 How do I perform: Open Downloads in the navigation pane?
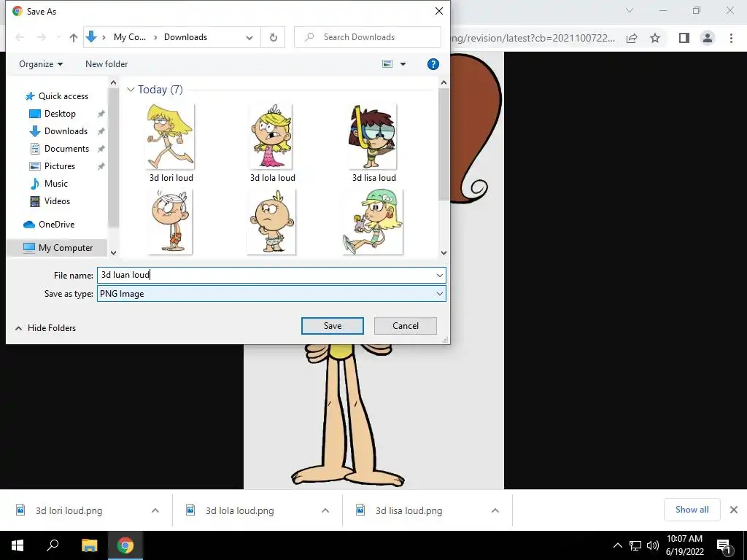coord(58,131)
